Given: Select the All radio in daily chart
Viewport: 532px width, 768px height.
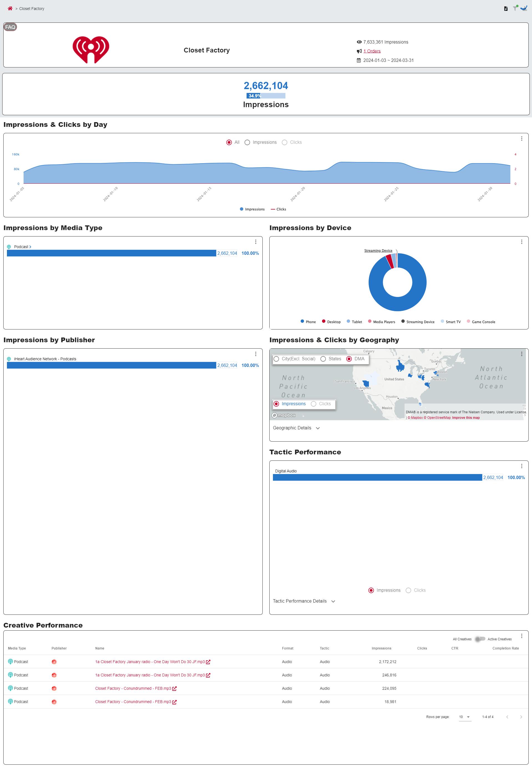Looking at the screenshot, I should tap(229, 142).
